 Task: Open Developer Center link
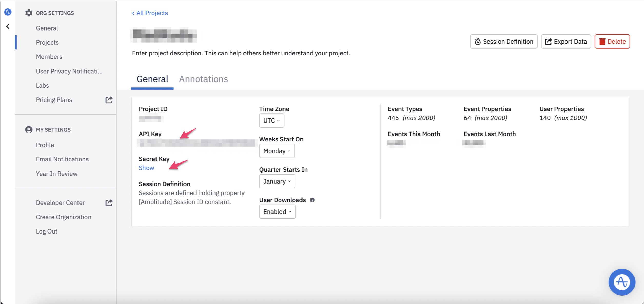click(x=60, y=203)
